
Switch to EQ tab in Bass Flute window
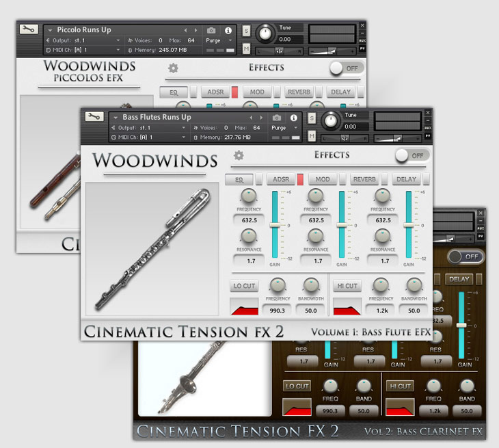tap(239, 180)
